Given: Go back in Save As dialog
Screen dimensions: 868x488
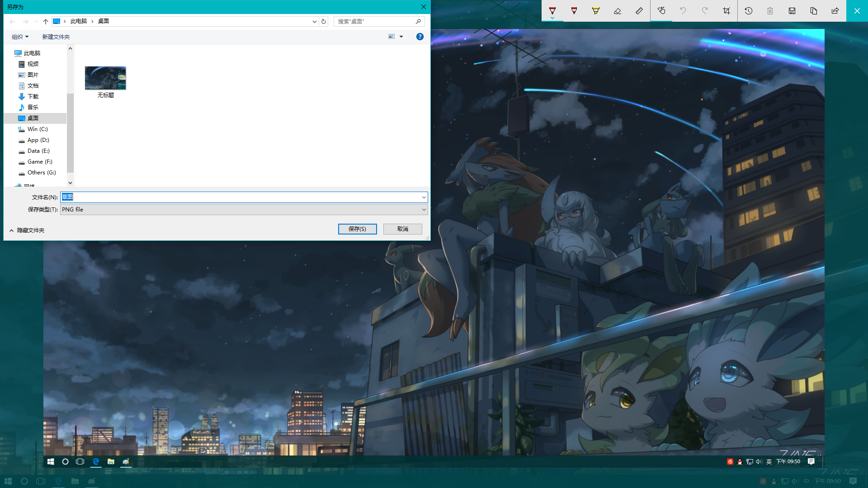Looking at the screenshot, I should pyautogui.click(x=13, y=21).
